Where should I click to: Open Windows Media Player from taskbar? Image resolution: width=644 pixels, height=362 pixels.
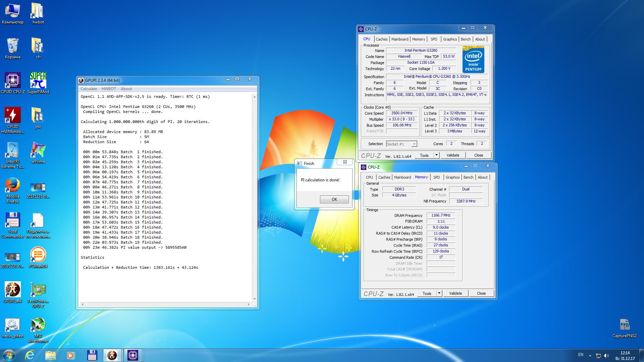pos(70,355)
